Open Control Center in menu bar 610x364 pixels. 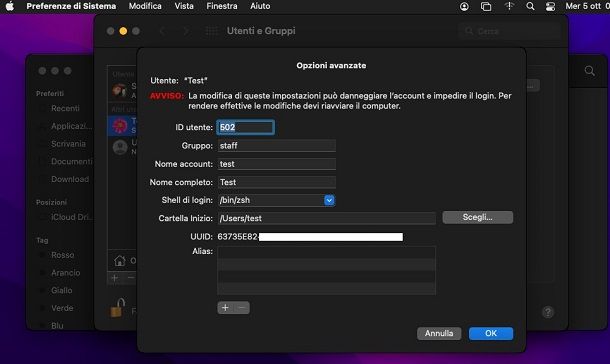550,6
